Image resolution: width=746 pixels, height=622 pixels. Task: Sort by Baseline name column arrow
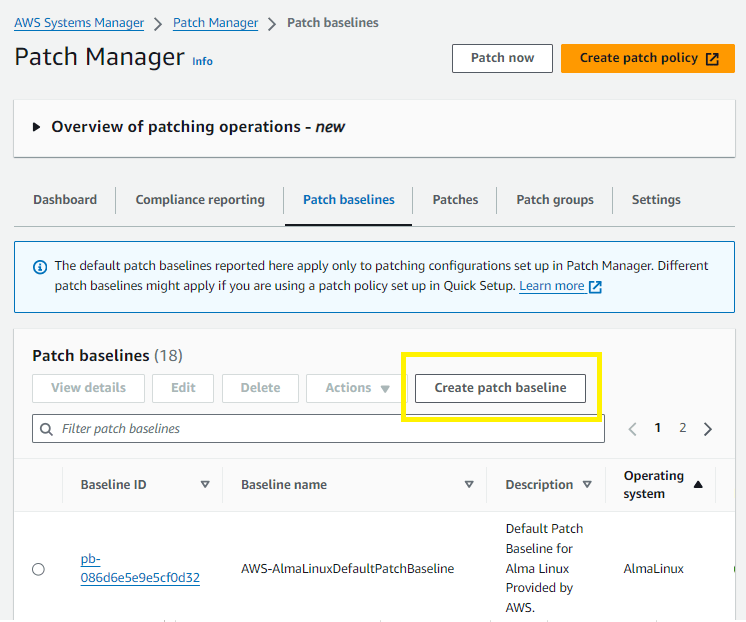(x=469, y=484)
